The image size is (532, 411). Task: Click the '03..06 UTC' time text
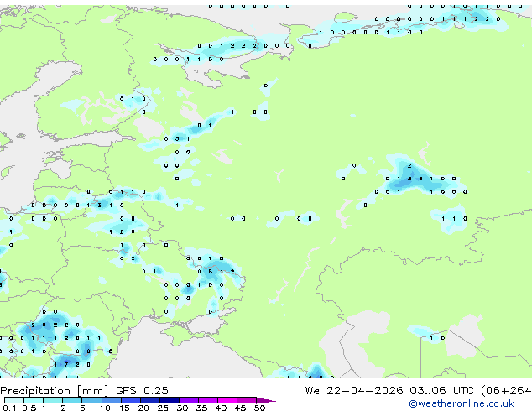point(441,391)
